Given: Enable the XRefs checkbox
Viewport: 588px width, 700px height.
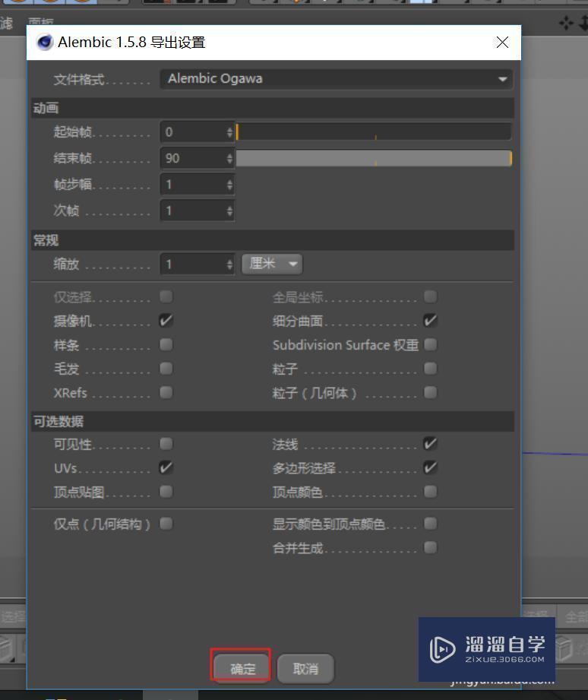Looking at the screenshot, I should click(166, 392).
